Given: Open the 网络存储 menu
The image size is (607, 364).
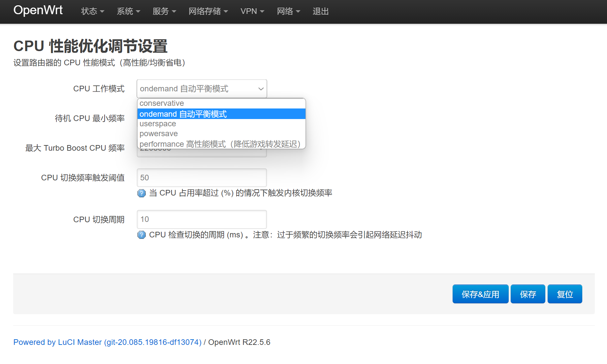Looking at the screenshot, I should click(208, 12).
